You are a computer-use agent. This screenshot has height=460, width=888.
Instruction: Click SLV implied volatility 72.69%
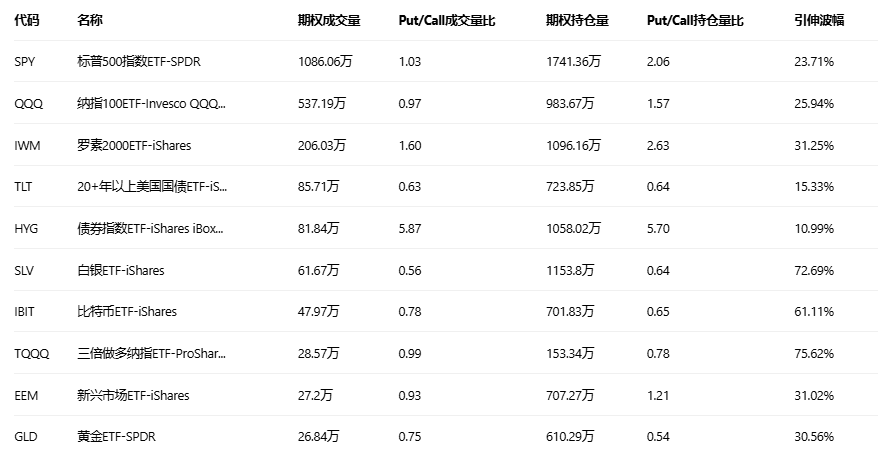click(814, 270)
